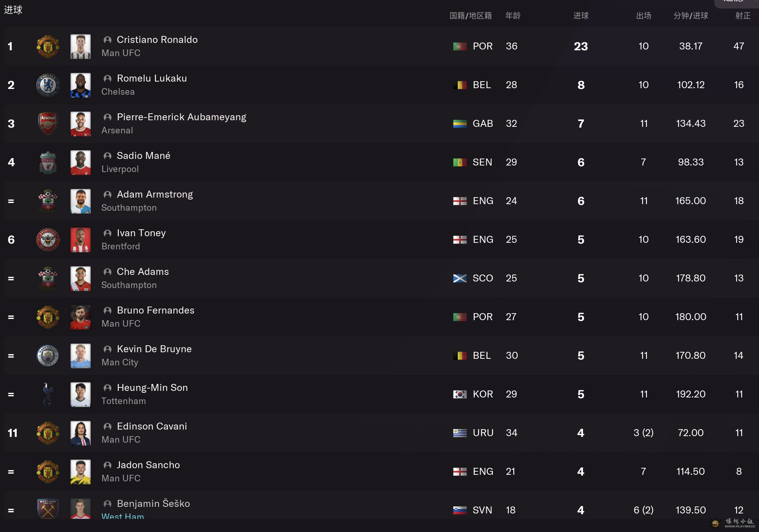Click the Liverpool club badge
The image size is (759, 532).
coord(48,162)
